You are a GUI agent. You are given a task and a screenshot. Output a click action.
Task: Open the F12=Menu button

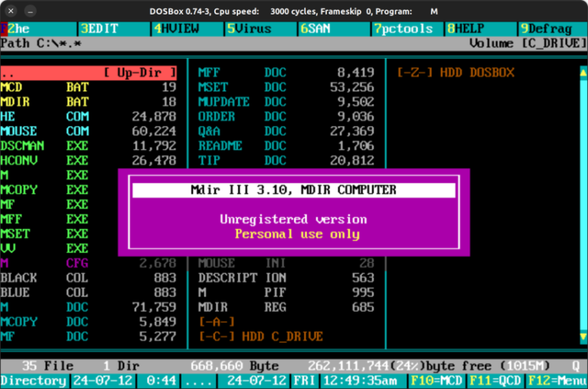pyautogui.click(x=557, y=381)
